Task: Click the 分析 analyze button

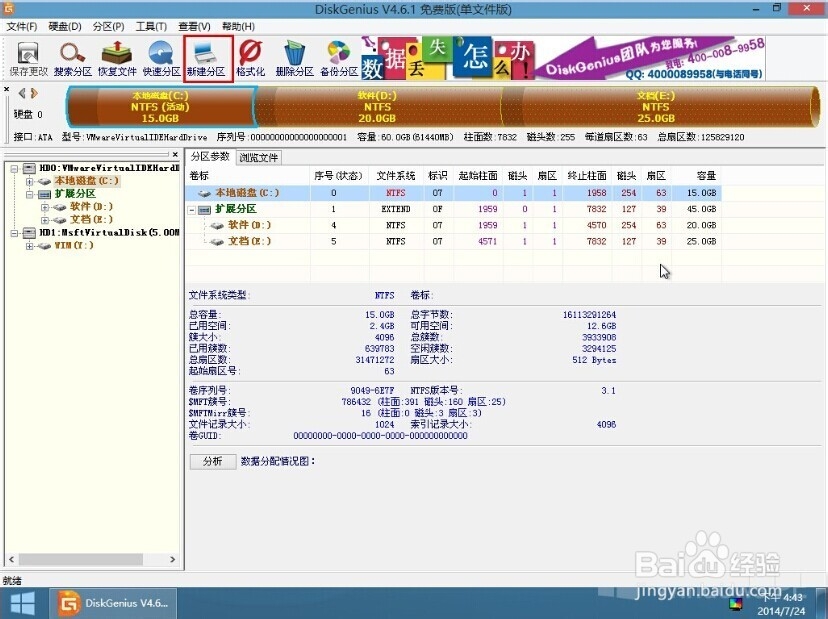Action: 212,461
